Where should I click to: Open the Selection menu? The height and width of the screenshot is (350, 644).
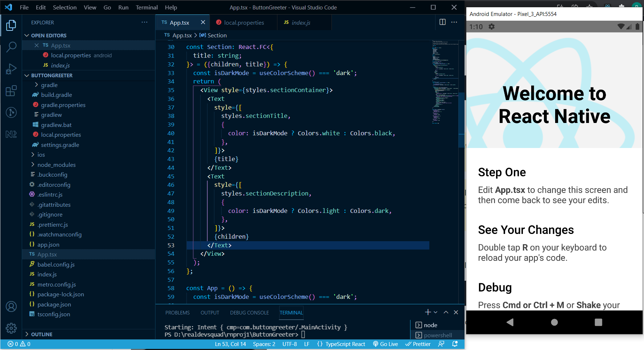[65, 7]
